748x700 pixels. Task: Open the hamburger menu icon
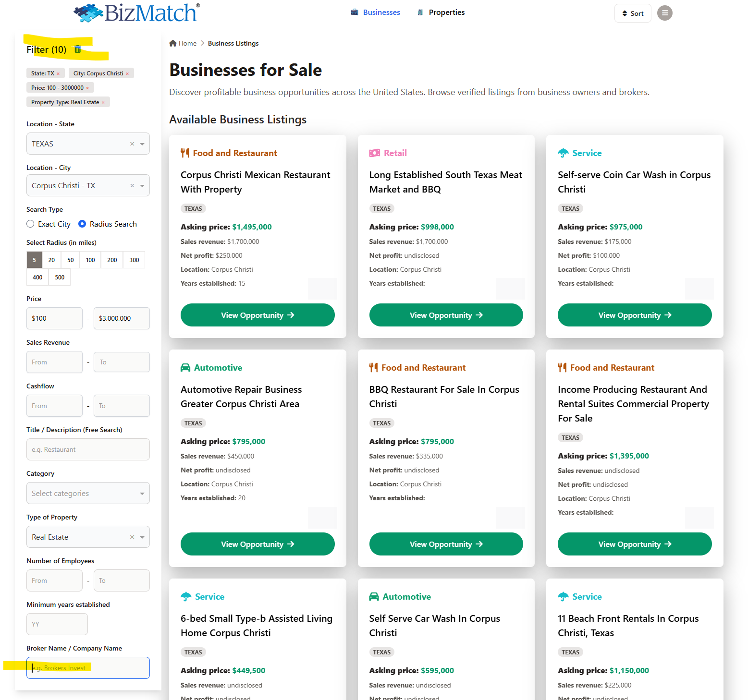(664, 13)
